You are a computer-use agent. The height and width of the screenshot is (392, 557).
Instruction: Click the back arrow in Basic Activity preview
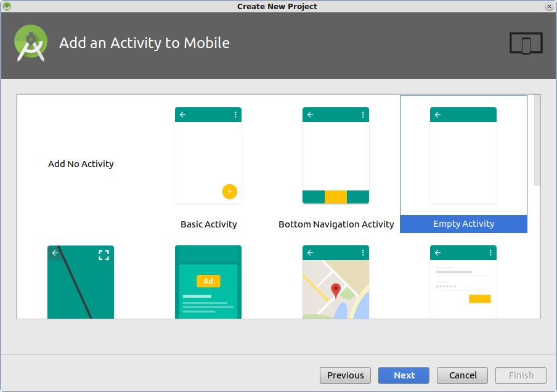pyautogui.click(x=182, y=115)
